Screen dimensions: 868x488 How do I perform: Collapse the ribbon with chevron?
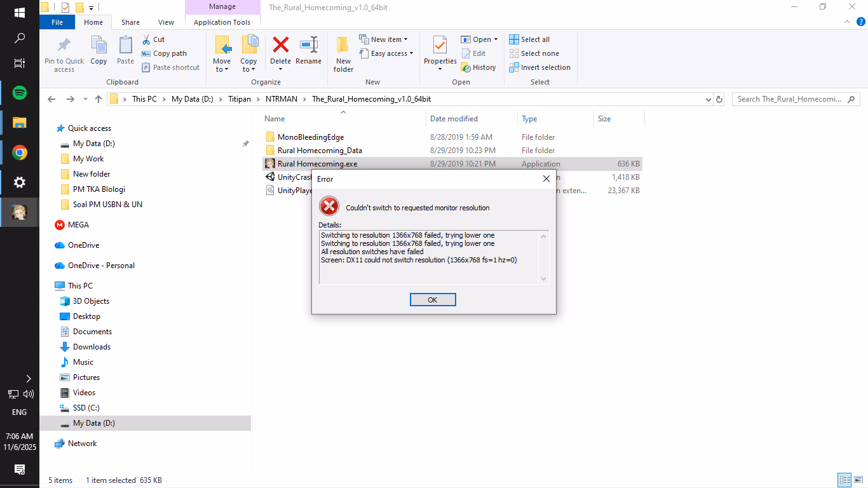point(846,22)
